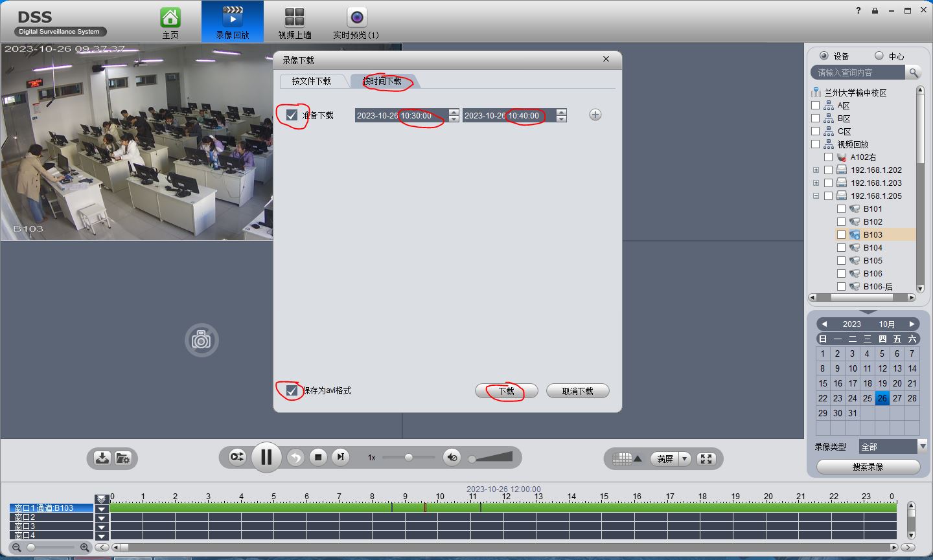Viewport: 933px width, 560px height.
Task: Click the download recording icon
Action: 102,458
